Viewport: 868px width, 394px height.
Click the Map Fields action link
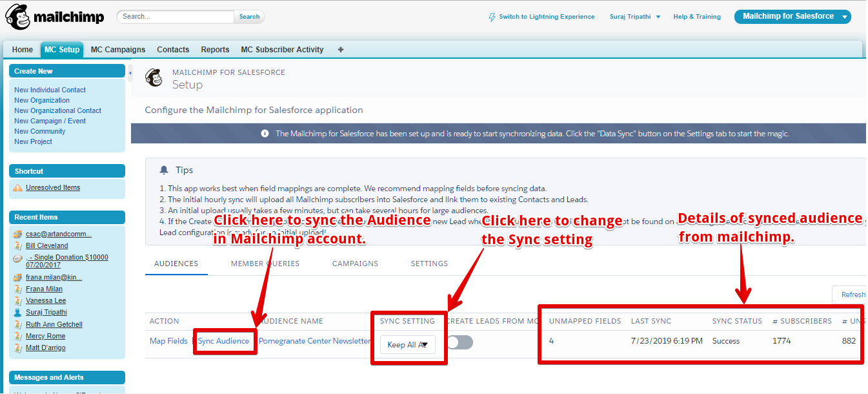point(168,341)
